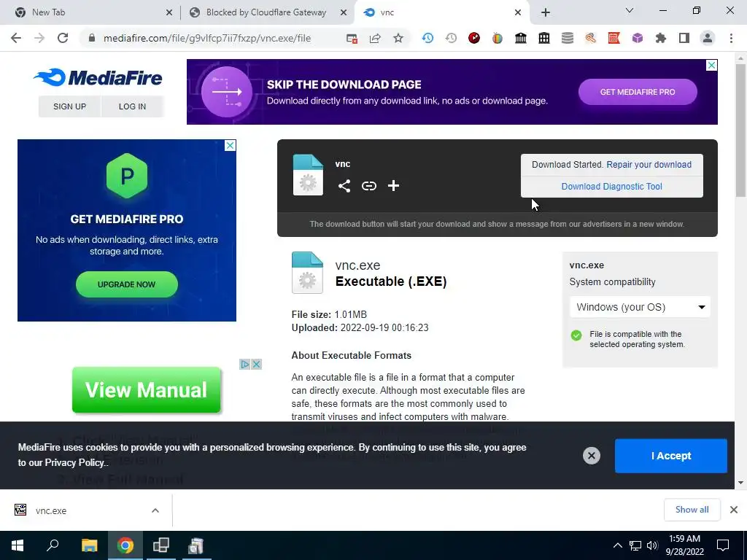Click the address bar URL
This screenshot has height=560, width=747.
pyautogui.click(x=206, y=38)
